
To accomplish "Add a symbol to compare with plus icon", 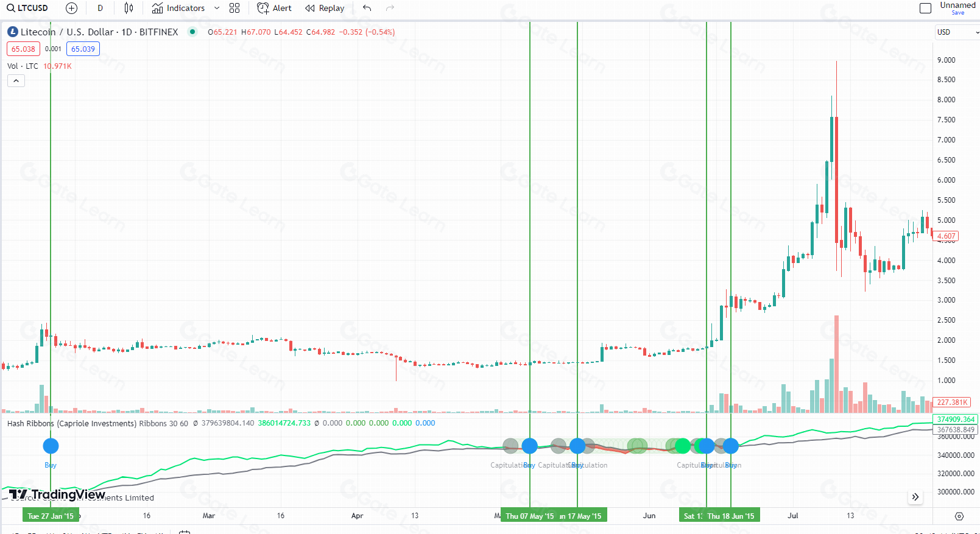I will tap(71, 8).
